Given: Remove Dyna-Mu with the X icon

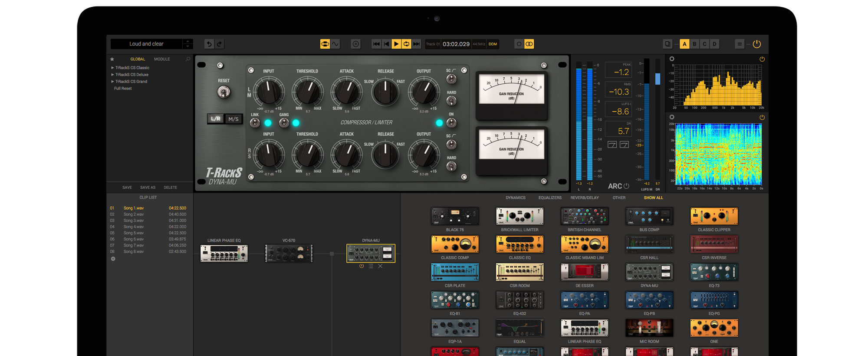Looking at the screenshot, I should click(380, 266).
